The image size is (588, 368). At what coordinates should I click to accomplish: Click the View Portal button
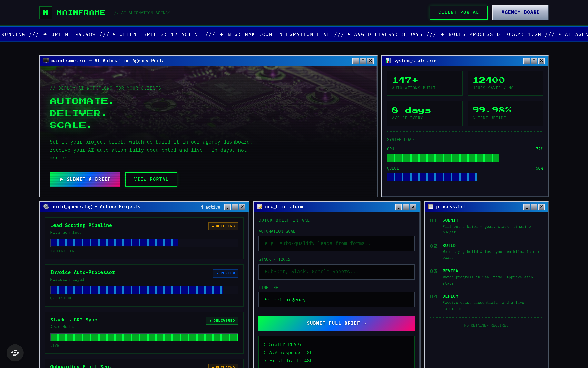151,179
